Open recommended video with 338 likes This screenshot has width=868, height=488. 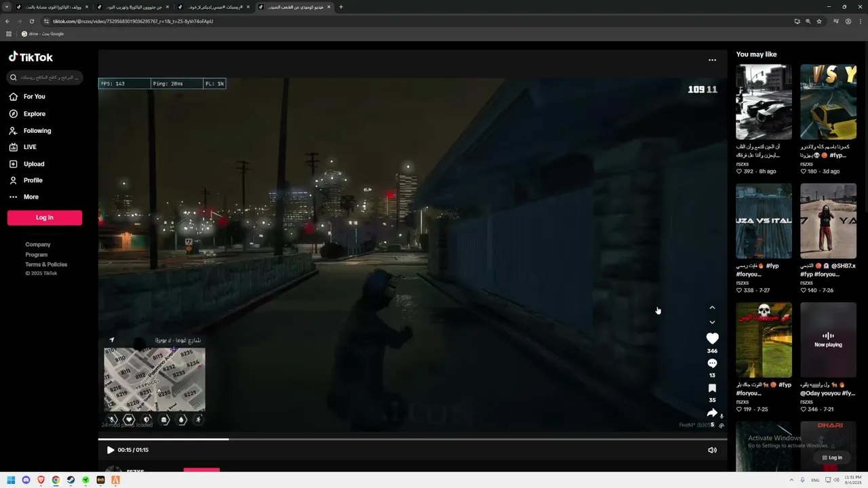764,221
